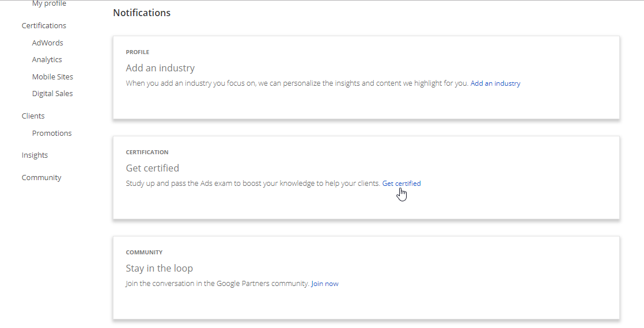Click the Add an industry card heading
This screenshot has width=644, height=328.
(160, 68)
